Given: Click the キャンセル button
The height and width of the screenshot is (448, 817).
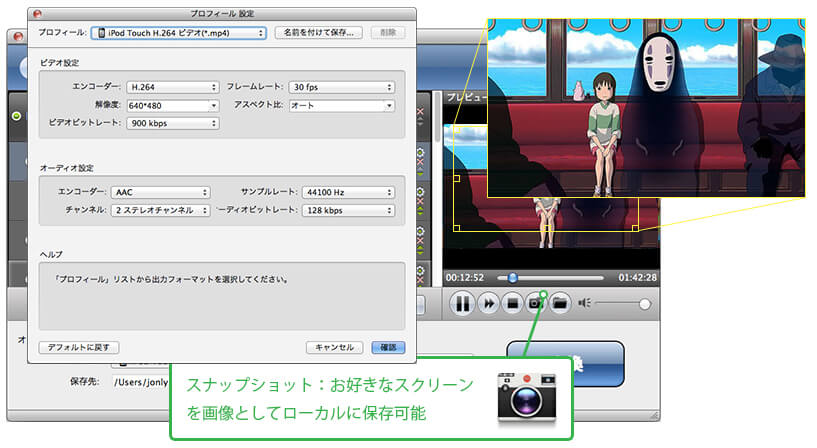Looking at the screenshot, I should pyautogui.click(x=335, y=347).
